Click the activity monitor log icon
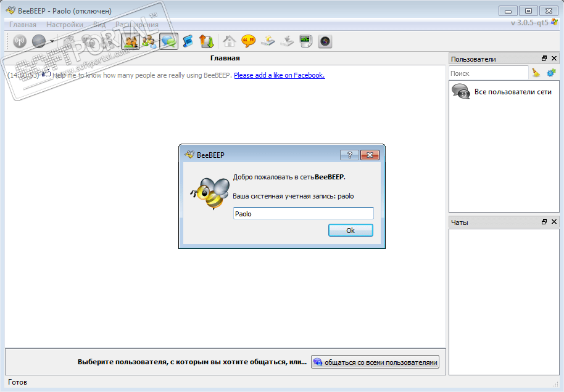 click(306, 41)
